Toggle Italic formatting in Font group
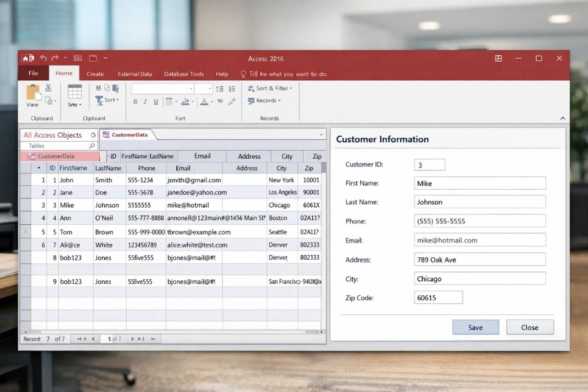This screenshot has height=392, width=588. tap(146, 102)
